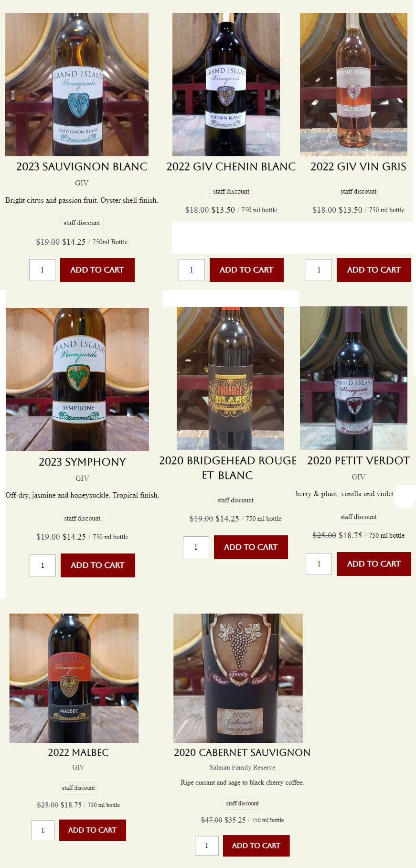Select quantity box for Bridgehead Rouge et Blanc
Viewport: 416px width, 868px height.
pos(196,547)
